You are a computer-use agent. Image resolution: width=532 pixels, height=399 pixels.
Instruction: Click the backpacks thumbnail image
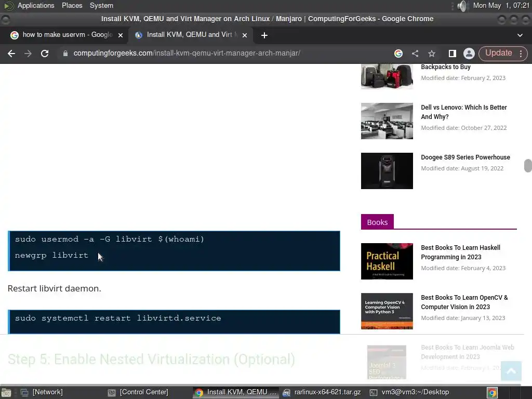[387, 76]
